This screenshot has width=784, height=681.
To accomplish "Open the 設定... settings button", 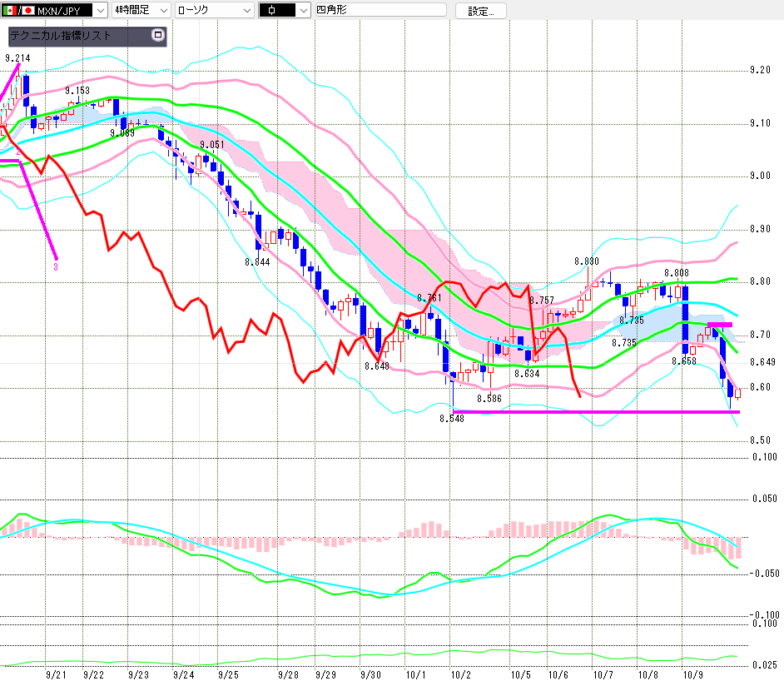I will pyautogui.click(x=480, y=11).
